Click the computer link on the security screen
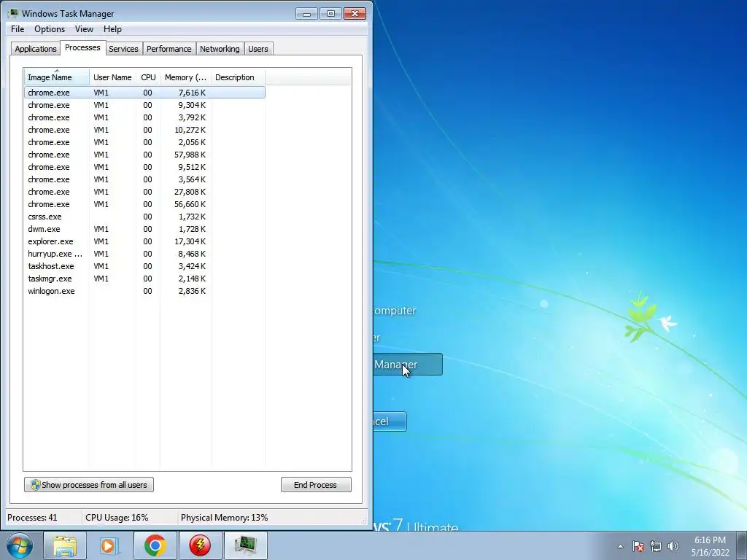Image resolution: width=747 pixels, height=560 pixels. [395, 311]
